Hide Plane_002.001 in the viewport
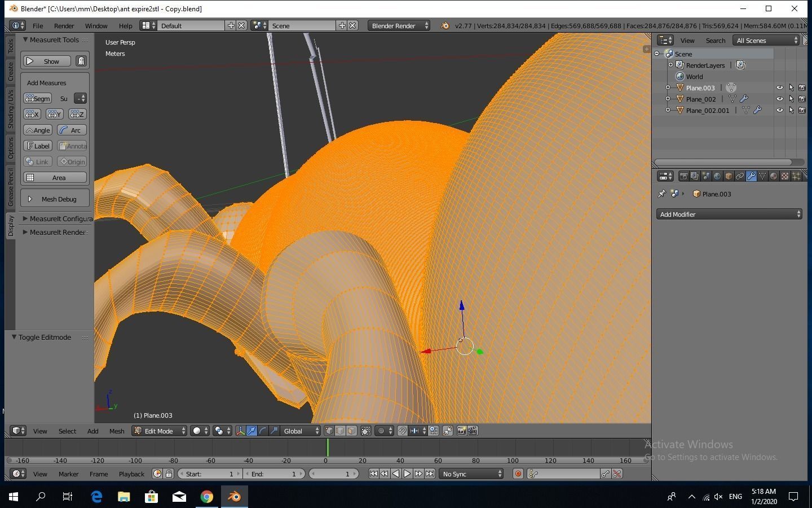 click(x=780, y=110)
